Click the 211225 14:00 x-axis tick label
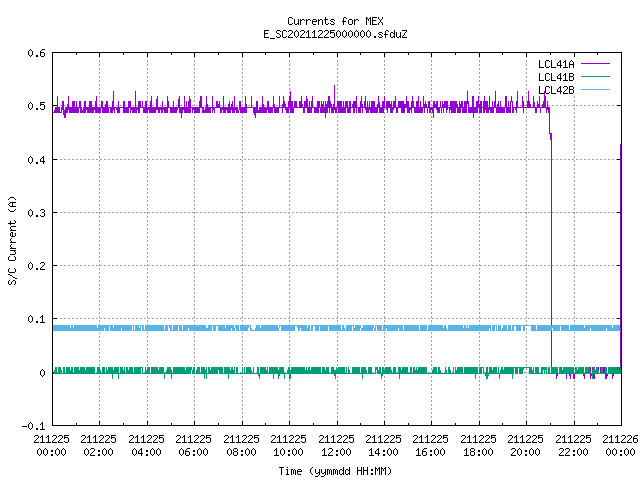This screenshot has height=480, width=640. [383, 446]
